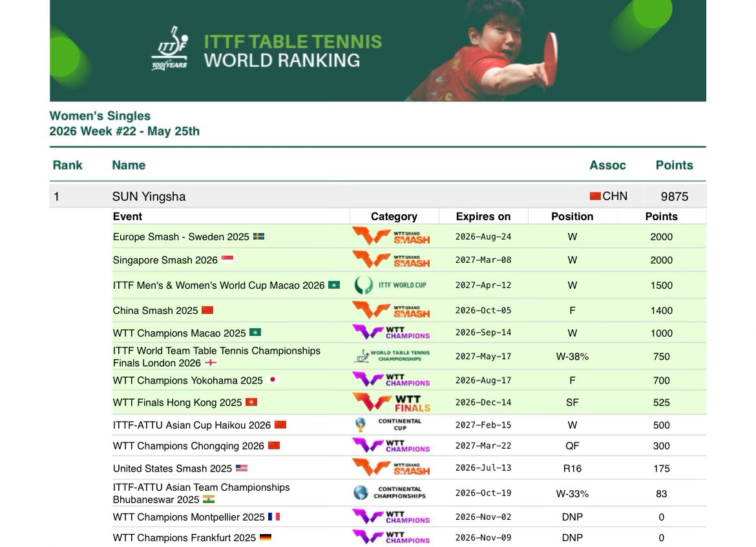Click the Women's Singles heading
Image resolution: width=756 pixels, height=547 pixels.
[x=100, y=116]
